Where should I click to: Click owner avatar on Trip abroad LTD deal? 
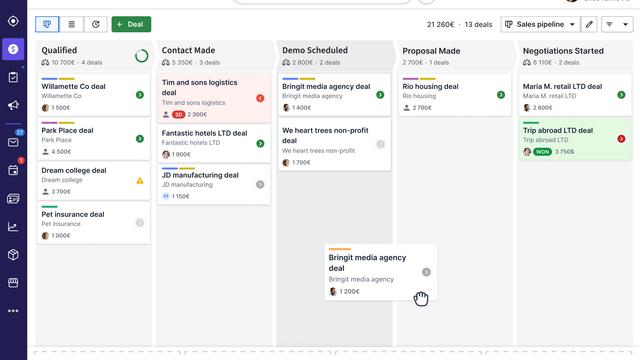pos(527,152)
